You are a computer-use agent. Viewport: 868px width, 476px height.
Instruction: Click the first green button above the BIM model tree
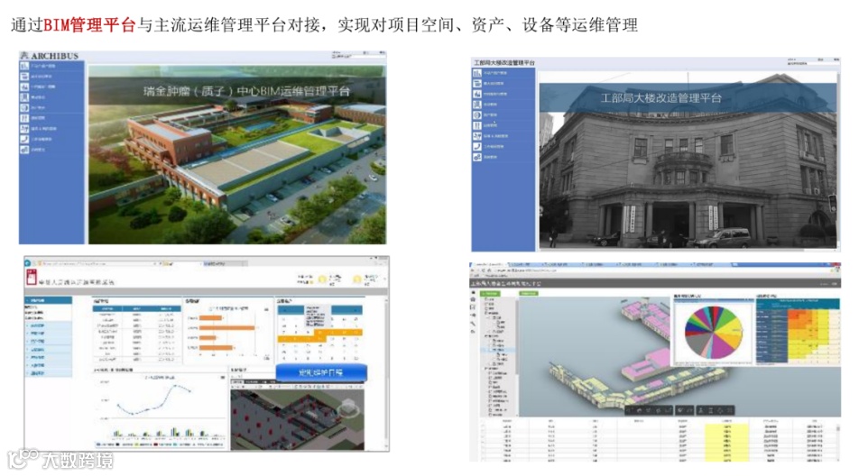click(491, 294)
